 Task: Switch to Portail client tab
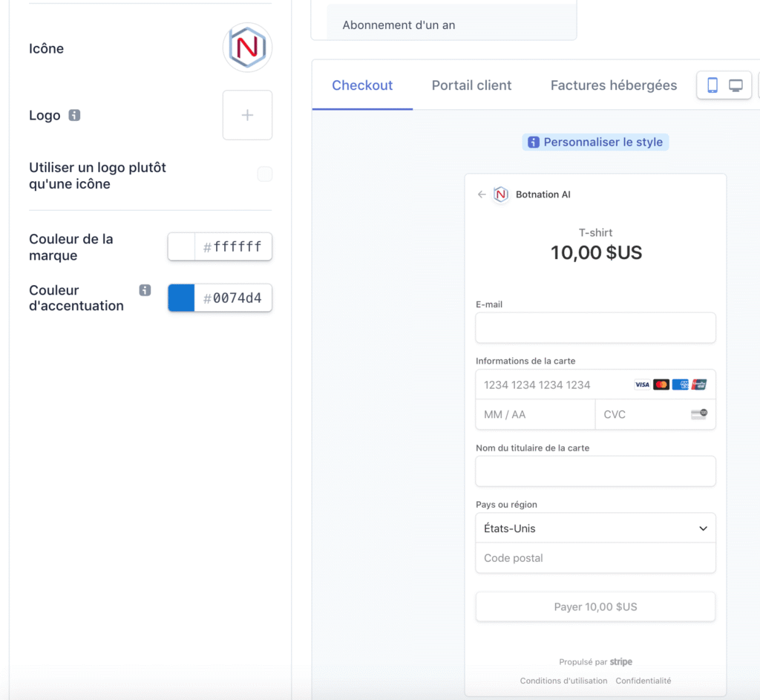pyautogui.click(x=471, y=85)
